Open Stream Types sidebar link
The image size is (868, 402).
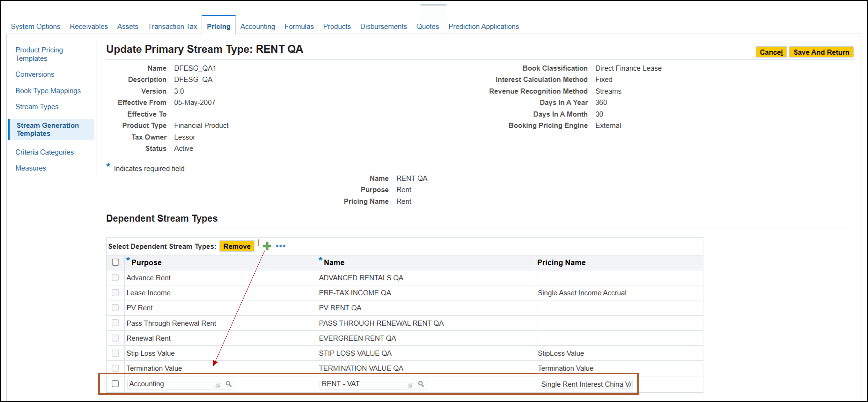point(37,107)
